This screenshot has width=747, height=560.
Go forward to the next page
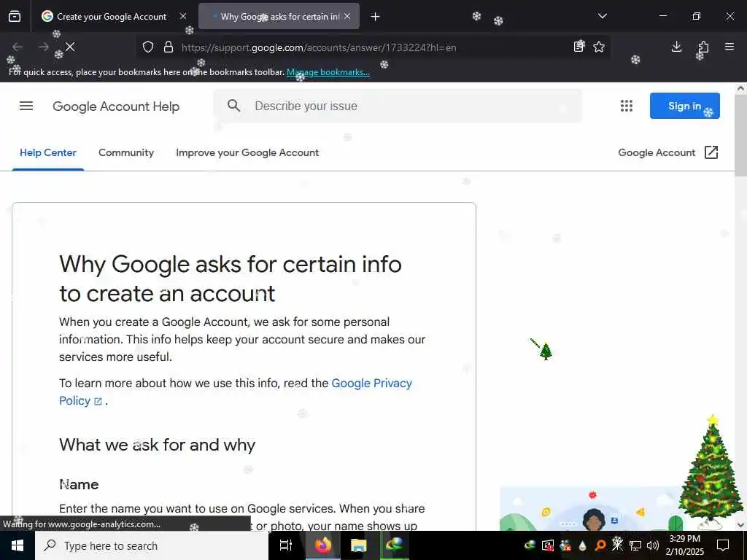click(x=43, y=47)
